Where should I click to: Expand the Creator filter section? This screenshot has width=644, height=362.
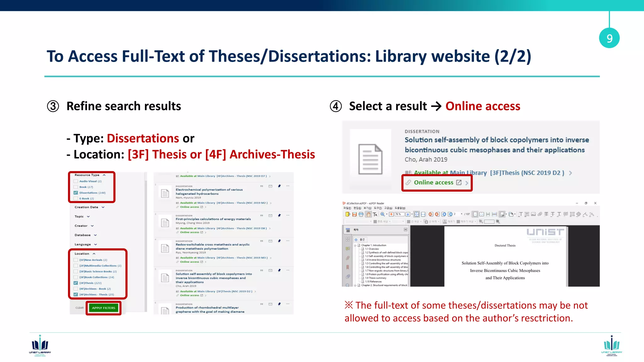pyautogui.click(x=92, y=226)
